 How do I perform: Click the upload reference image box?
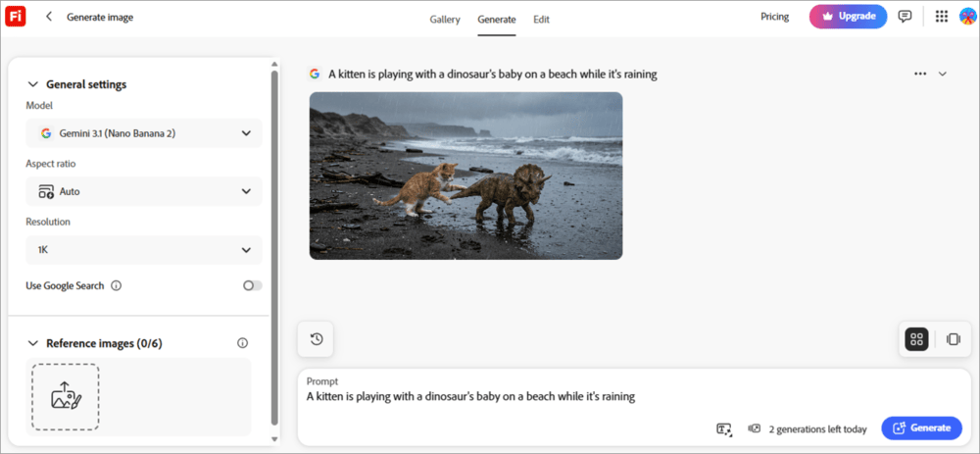pos(66,397)
